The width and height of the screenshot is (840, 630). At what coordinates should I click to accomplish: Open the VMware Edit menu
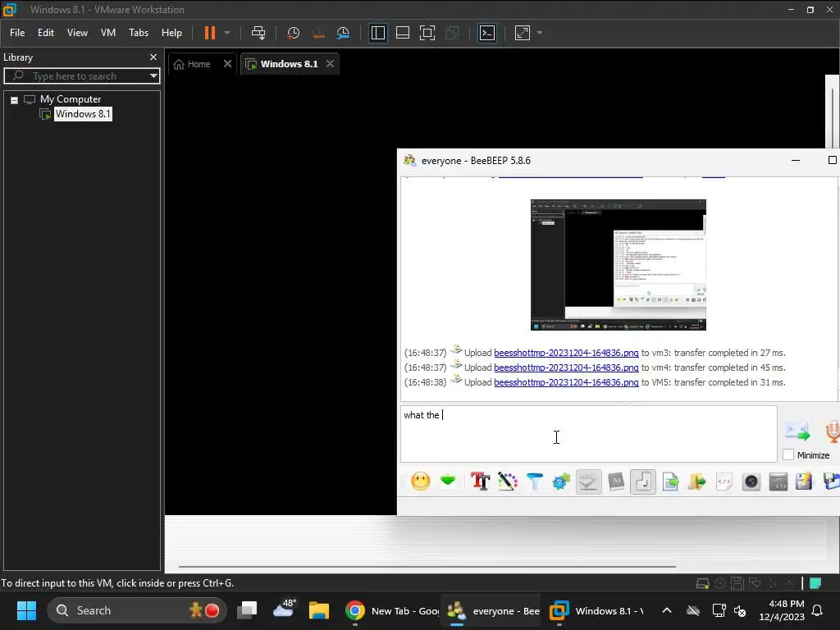46,33
